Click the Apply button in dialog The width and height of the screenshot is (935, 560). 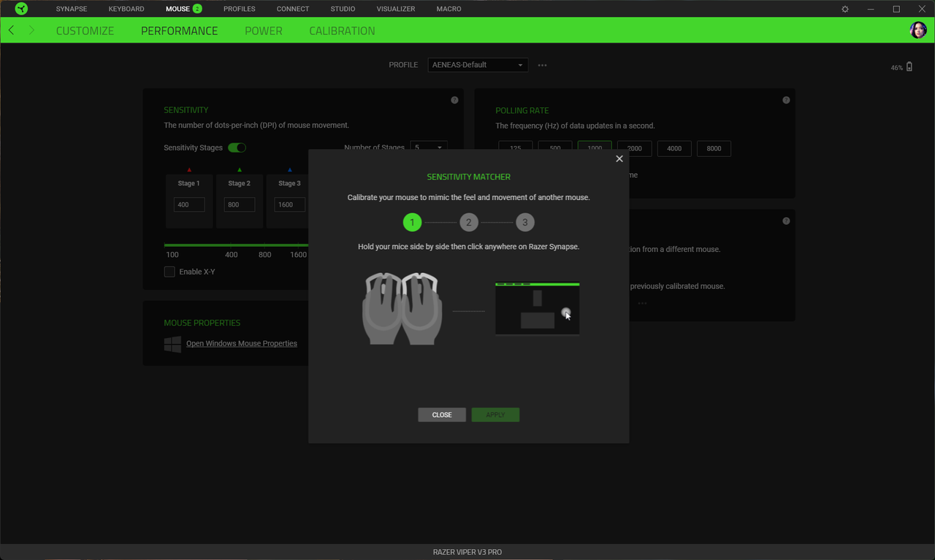coord(495,415)
